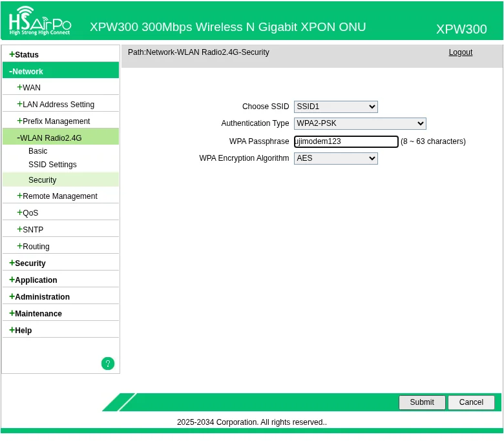Click the Cancel button
The width and height of the screenshot is (504, 441).
(471, 402)
